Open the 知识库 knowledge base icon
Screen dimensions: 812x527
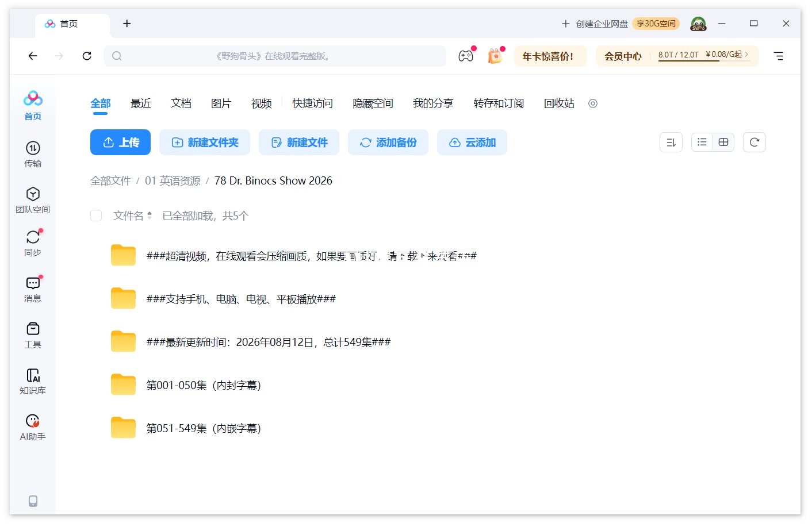point(33,381)
